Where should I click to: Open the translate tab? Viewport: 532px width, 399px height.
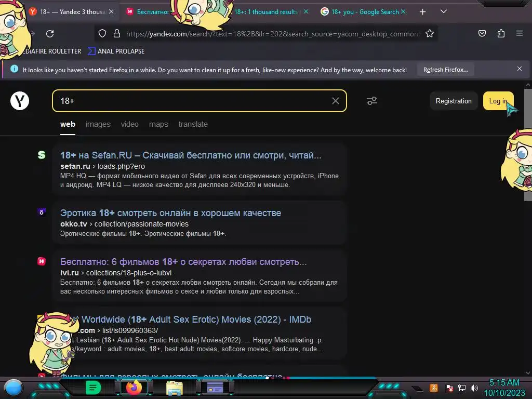(193, 124)
